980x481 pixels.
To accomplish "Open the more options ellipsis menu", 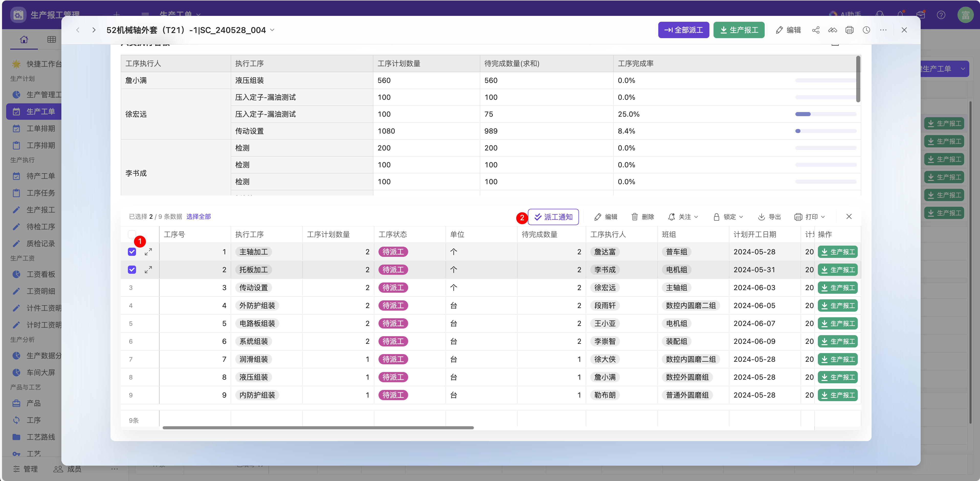I will (x=883, y=30).
